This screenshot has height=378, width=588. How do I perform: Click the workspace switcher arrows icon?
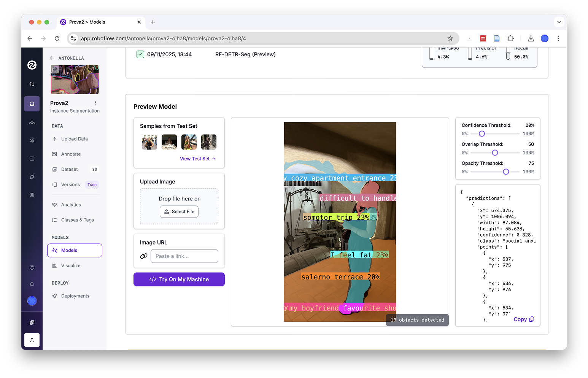[32, 84]
